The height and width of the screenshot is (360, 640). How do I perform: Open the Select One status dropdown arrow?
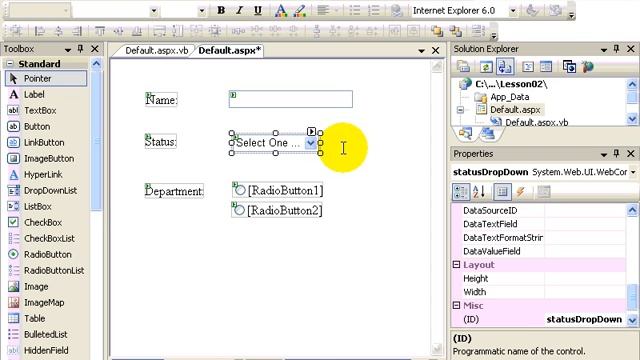[x=311, y=143]
